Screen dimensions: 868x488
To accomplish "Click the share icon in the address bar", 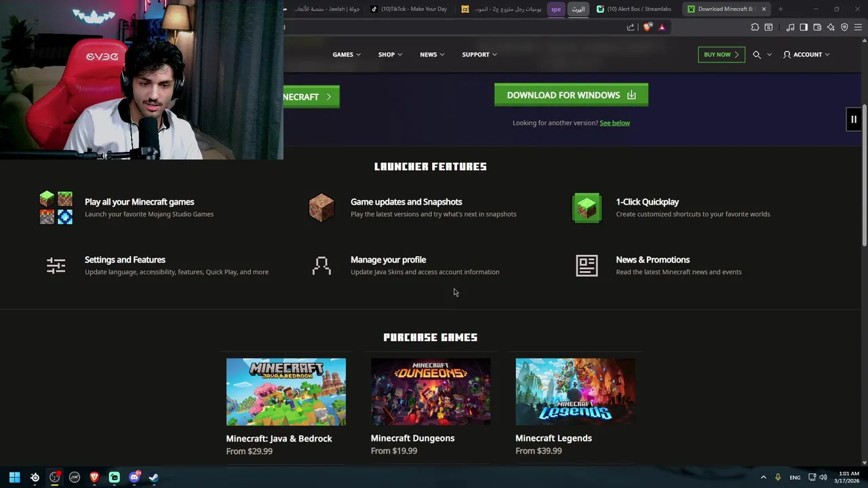I will tap(631, 27).
